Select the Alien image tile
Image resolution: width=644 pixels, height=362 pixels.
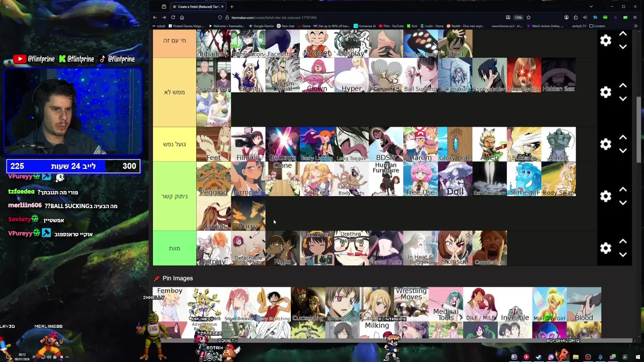[490, 144]
